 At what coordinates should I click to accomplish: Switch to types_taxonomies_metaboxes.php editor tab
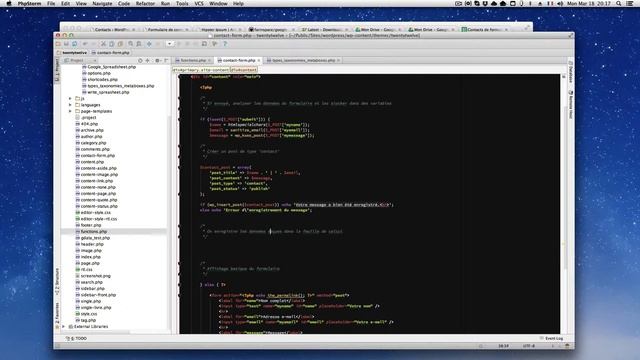click(x=303, y=60)
